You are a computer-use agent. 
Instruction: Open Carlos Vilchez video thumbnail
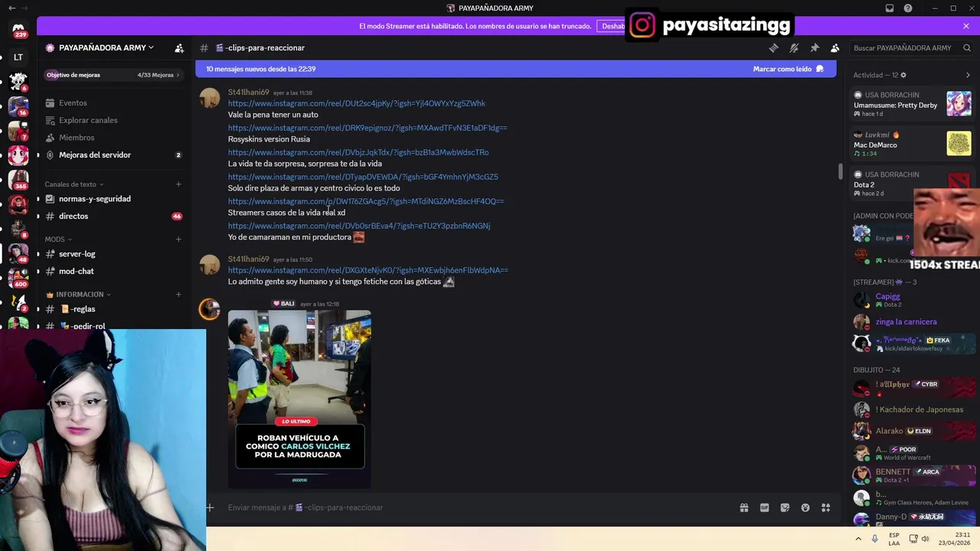299,398
